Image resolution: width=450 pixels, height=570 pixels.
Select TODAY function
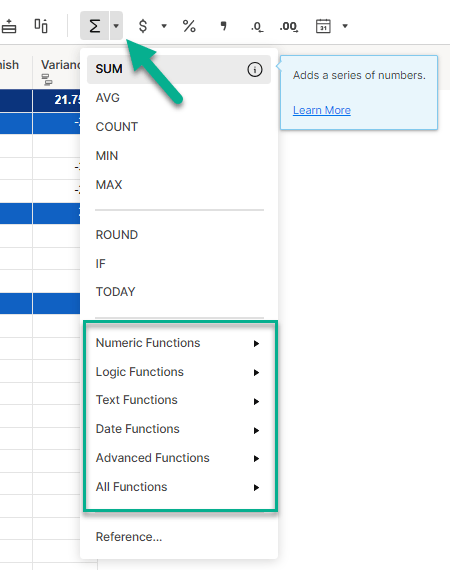[179, 292]
